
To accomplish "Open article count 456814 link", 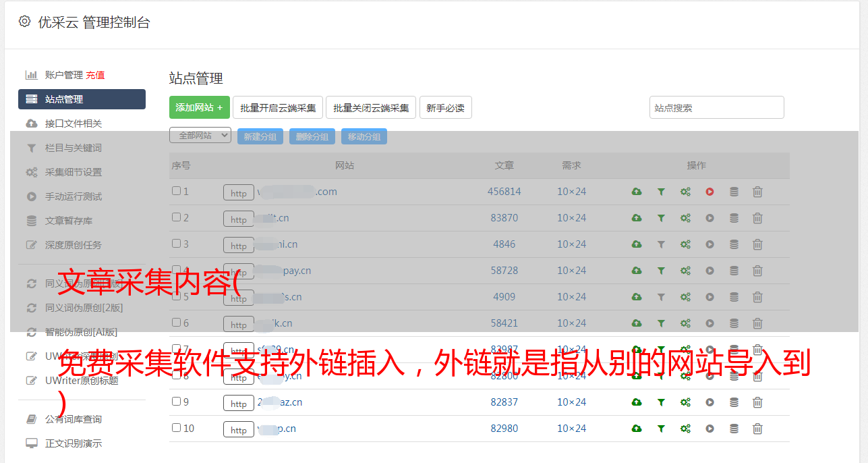I will [x=504, y=192].
